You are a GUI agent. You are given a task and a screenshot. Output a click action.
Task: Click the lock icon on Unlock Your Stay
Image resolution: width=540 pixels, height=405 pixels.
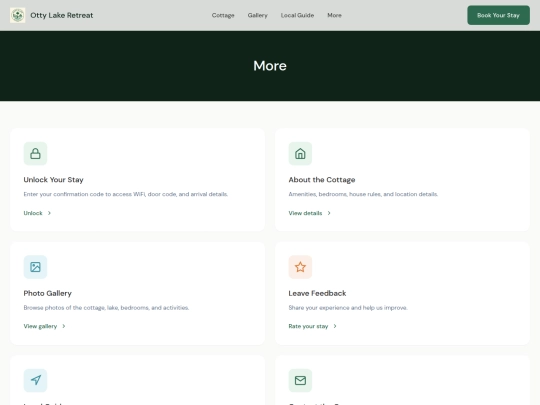point(35,154)
